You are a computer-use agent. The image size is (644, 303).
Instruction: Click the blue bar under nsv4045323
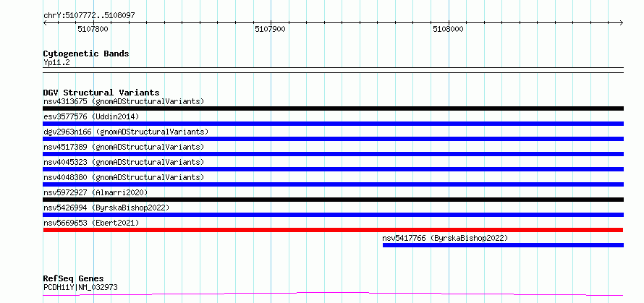tap(333, 169)
